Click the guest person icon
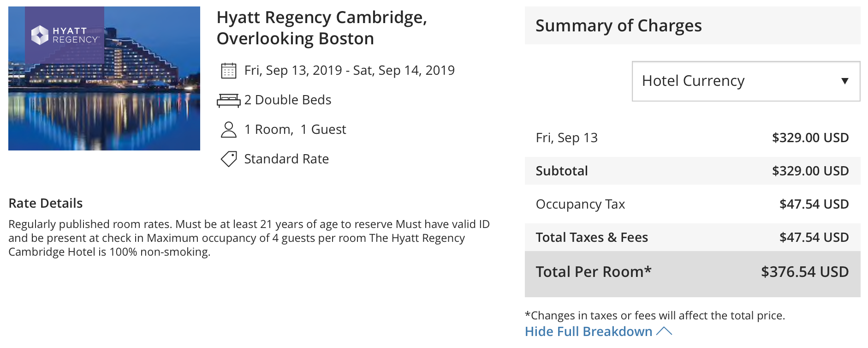This screenshot has width=868, height=348. [x=229, y=130]
